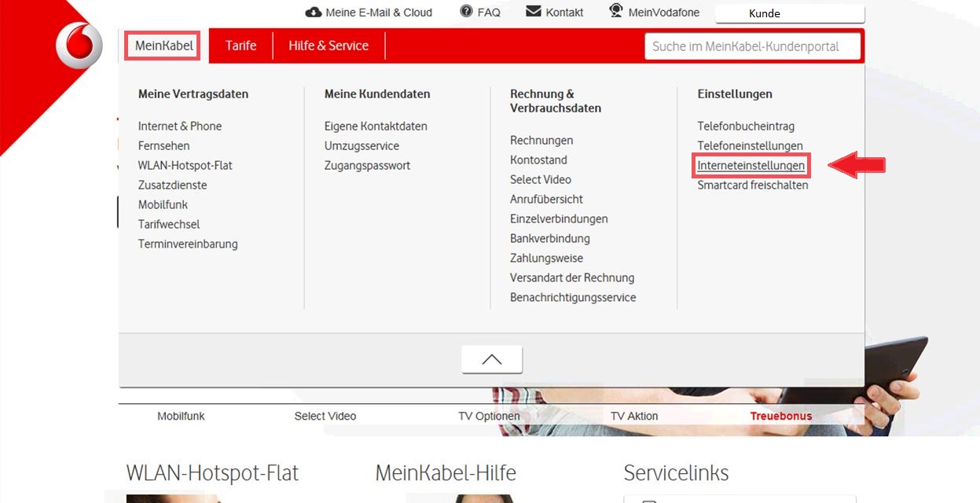Viewport: 980px width, 503px height.
Task: Click the MeinVodafone user icon
Action: (x=616, y=11)
